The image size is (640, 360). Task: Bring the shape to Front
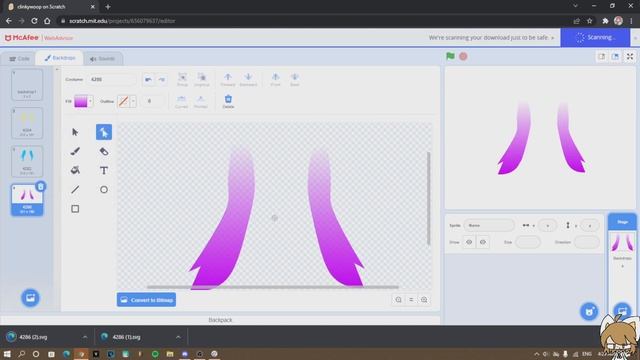click(276, 79)
